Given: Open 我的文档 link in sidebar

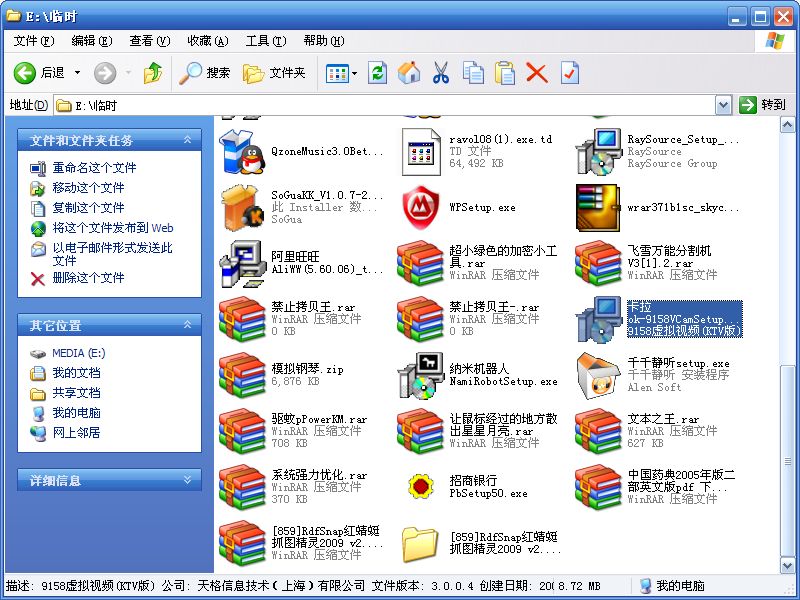Looking at the screenshot, I should coord(76,373).
